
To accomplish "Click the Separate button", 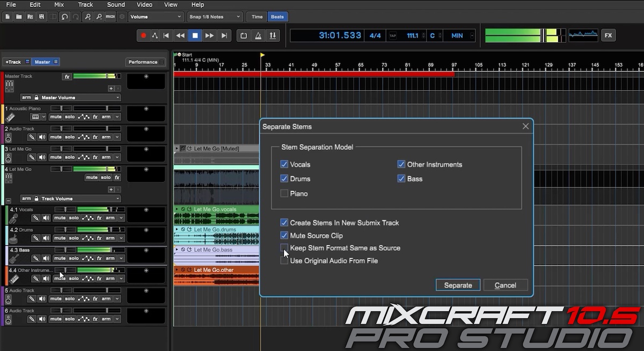I will click(458, 285).
